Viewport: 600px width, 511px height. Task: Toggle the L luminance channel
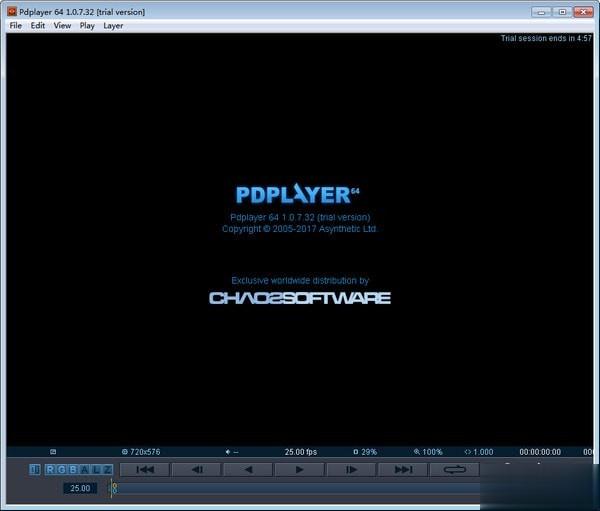[96, 469]
